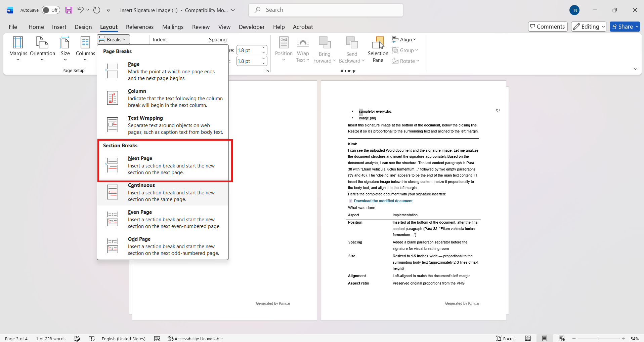This screenshot has width=644, height=342.
Task: Open the Comments pane
Action: pos(548,27)
